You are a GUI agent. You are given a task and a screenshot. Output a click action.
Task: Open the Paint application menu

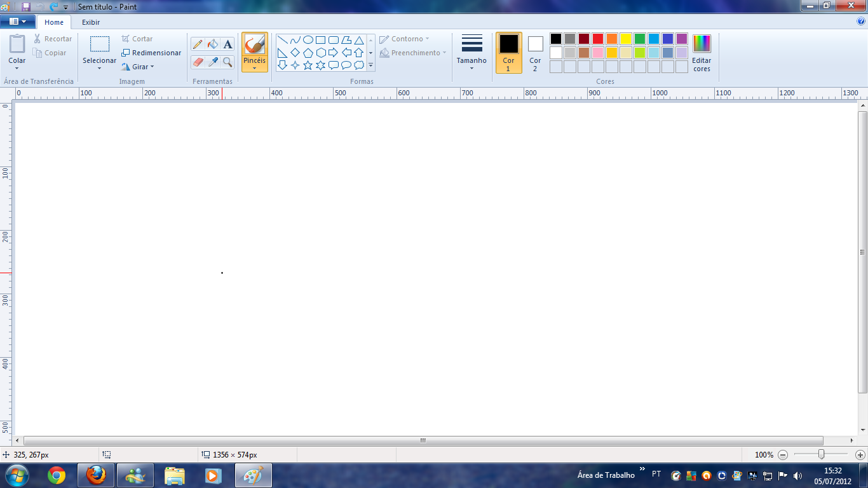click(17, 21)
